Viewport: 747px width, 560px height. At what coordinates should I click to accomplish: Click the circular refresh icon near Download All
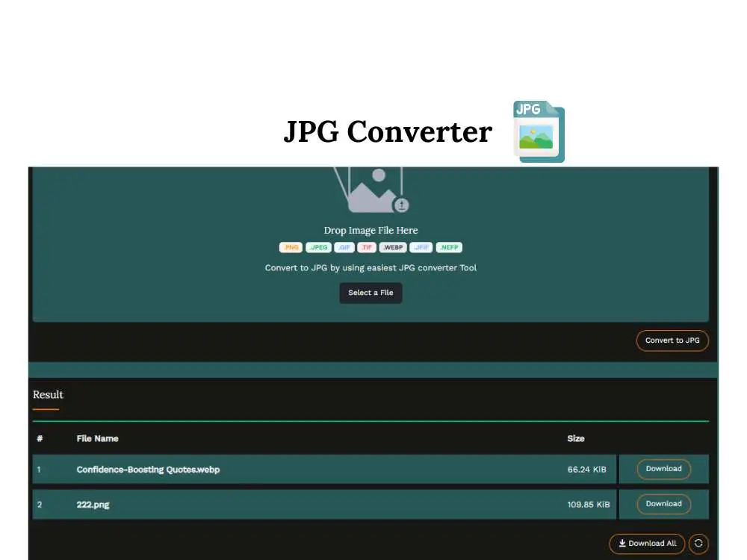point(698,544)
